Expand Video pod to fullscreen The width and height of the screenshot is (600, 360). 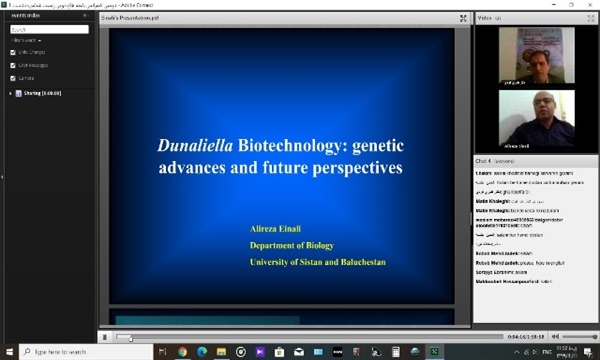click(590, 18)
